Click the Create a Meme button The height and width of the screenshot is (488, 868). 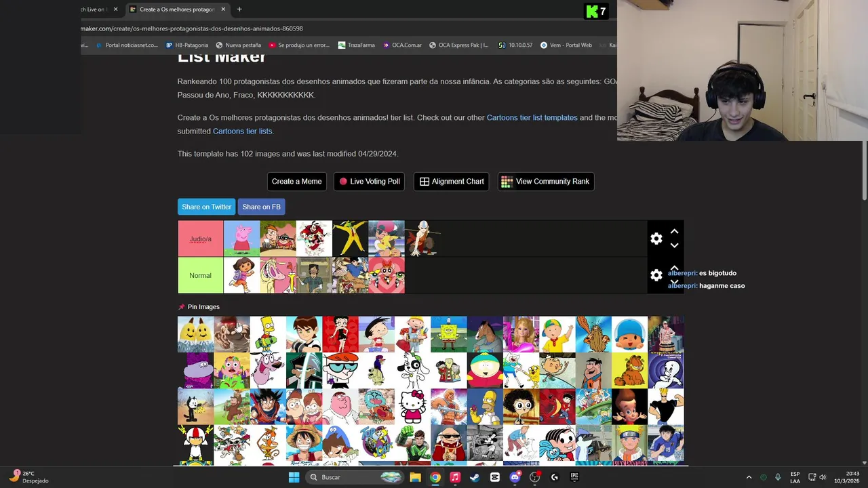[296, 182]
